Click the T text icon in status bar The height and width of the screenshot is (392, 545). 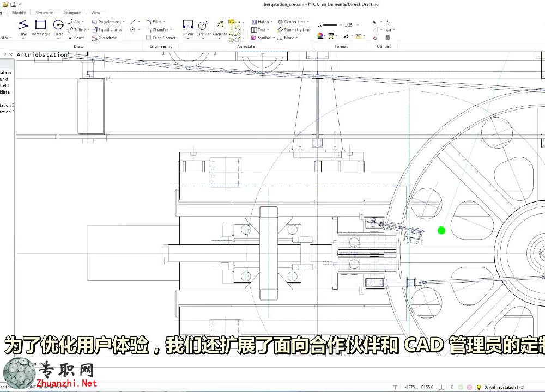tap(395, 387)
